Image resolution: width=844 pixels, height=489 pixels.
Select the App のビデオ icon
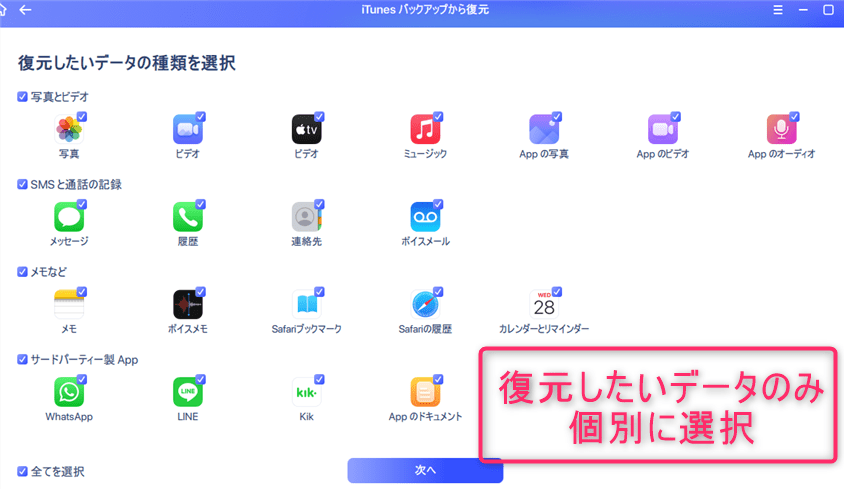[663, 129]
